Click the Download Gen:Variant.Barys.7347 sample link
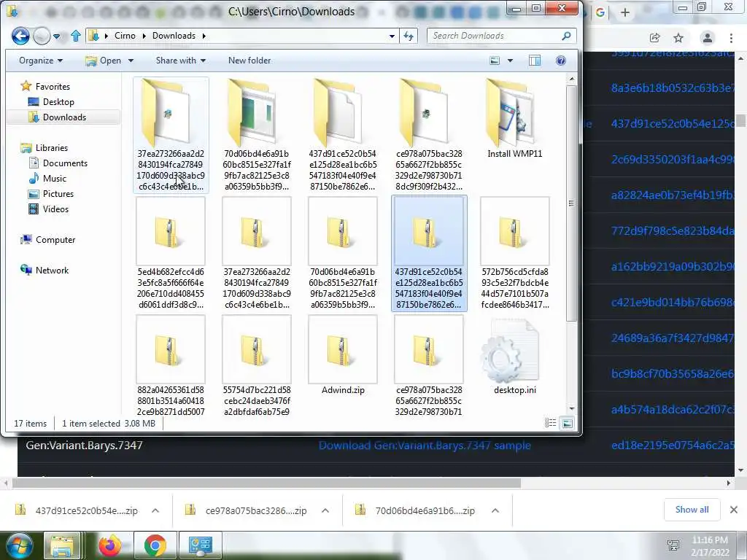 425,446
